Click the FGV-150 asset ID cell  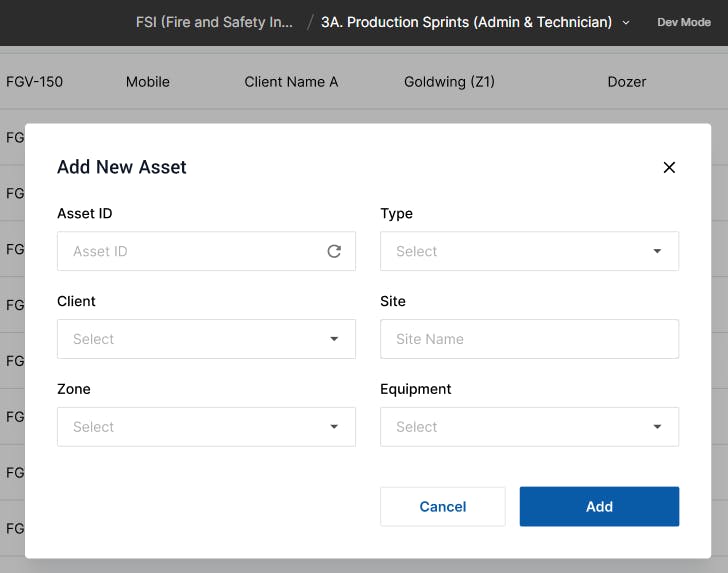(x=34, y=82)
